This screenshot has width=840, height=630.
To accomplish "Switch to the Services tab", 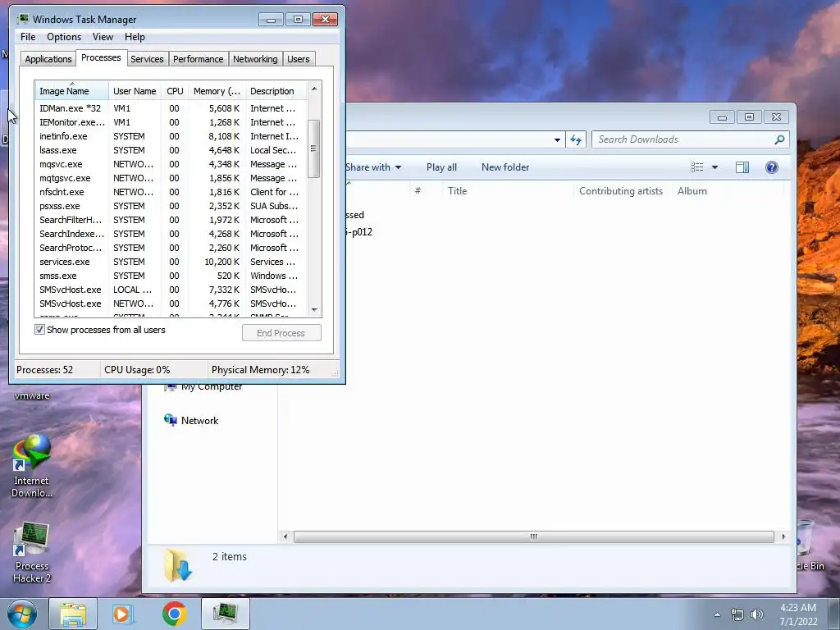I will pyautogui.click(x=148, y=59).
